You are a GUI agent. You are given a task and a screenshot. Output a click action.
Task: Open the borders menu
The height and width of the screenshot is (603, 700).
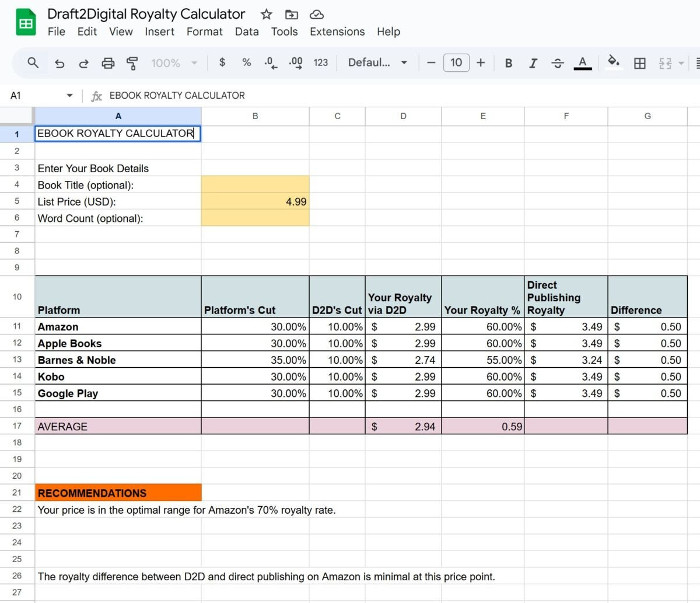[639, 62]
